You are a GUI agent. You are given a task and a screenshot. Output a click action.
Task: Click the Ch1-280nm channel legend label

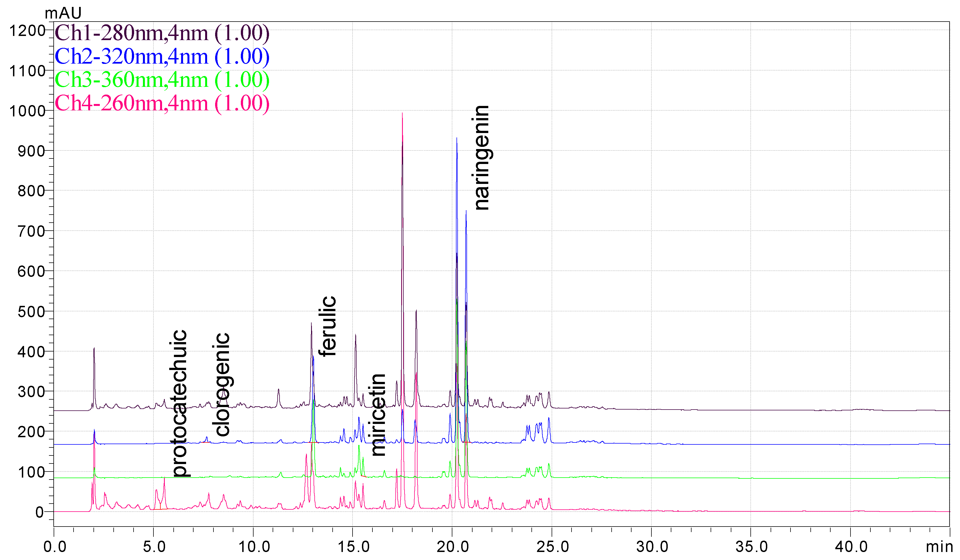[162, 33]
